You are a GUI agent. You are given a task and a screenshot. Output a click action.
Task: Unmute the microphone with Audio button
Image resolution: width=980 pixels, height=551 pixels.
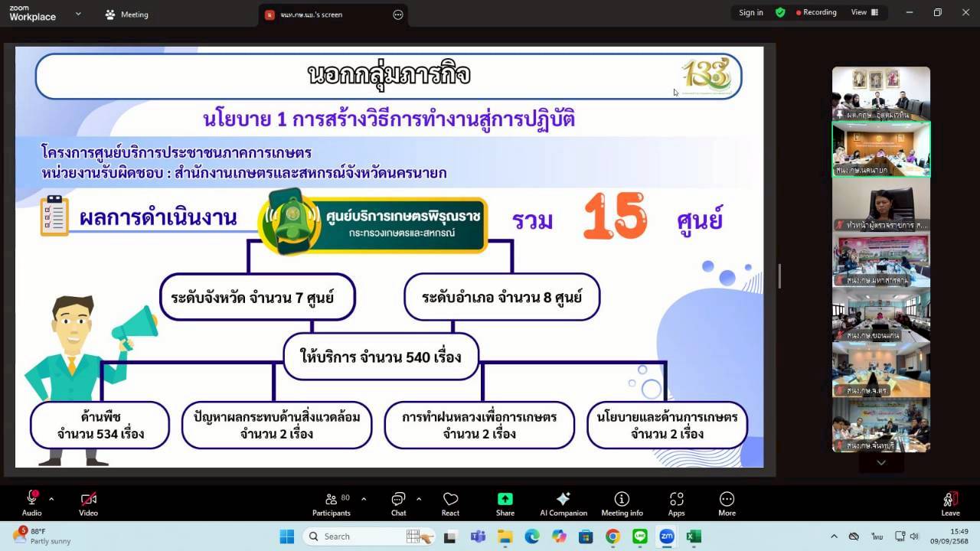click(x=31, y=503)
